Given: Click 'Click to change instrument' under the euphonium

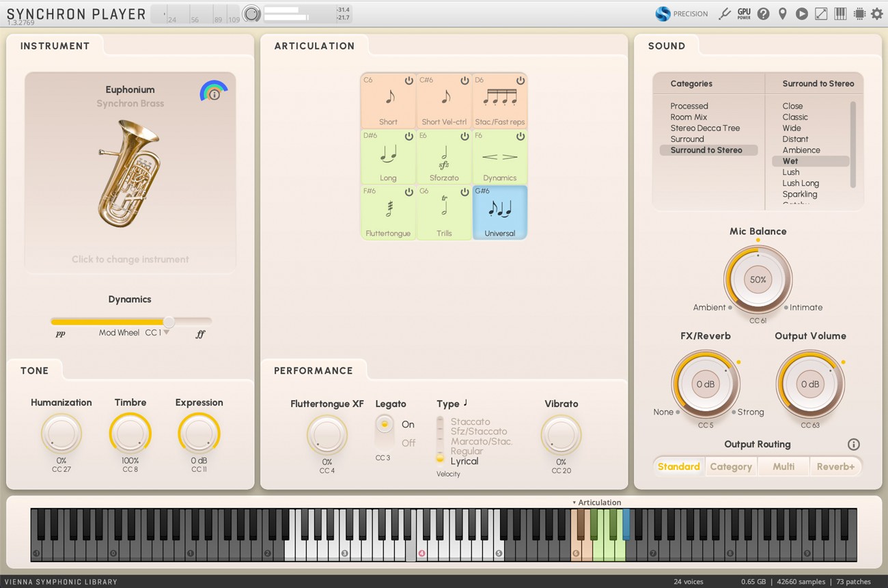Looking at the screenshot, I should (130, 260).
